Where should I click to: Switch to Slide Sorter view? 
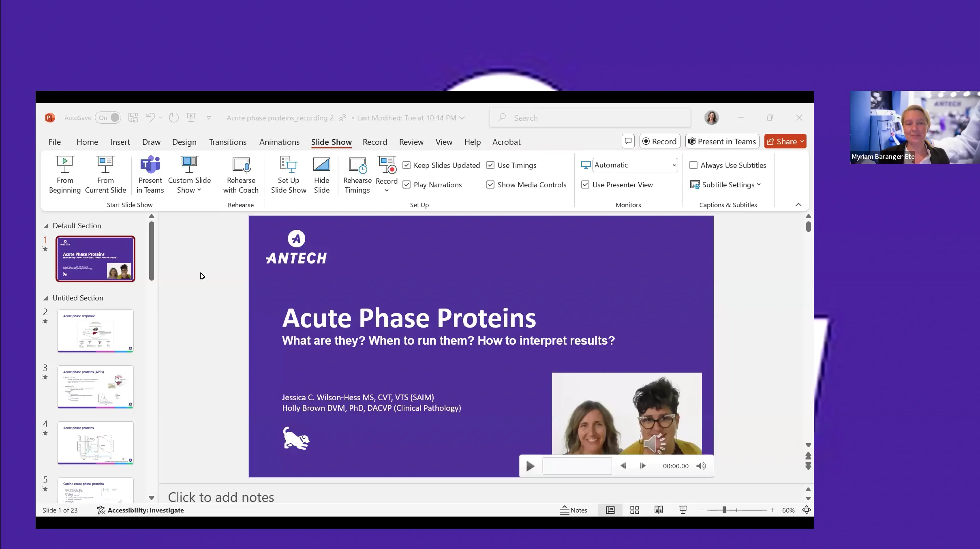(x=634, y=510)
